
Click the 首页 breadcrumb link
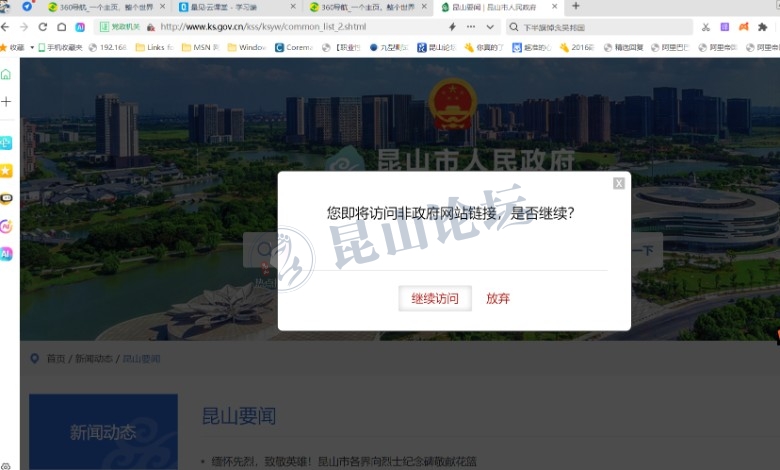click(56, 358)
